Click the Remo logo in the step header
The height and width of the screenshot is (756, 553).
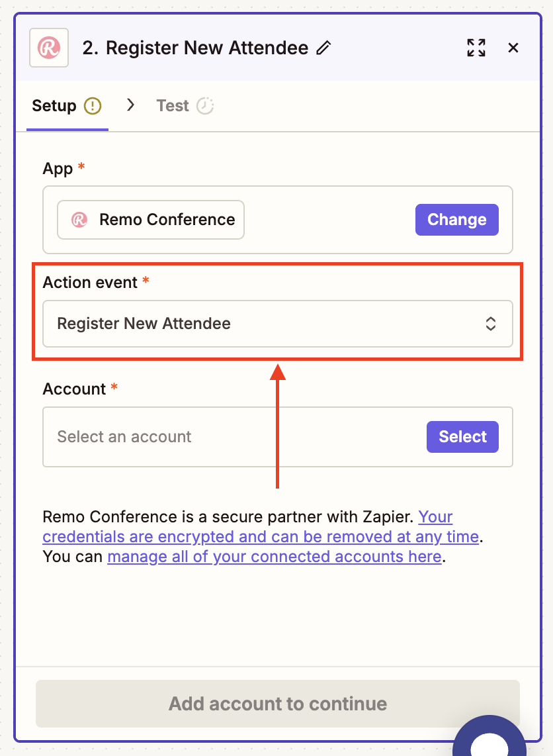pos(49,48)
